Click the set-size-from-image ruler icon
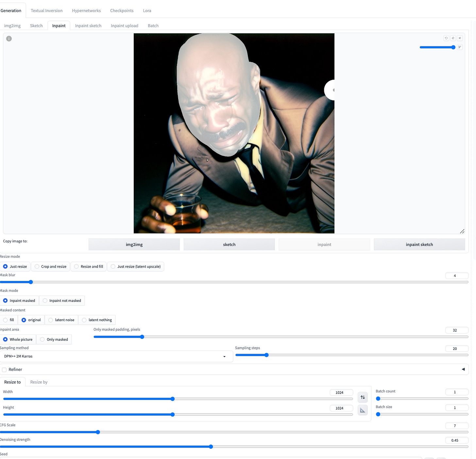This screenshot has width=476, height=459. 363,410
